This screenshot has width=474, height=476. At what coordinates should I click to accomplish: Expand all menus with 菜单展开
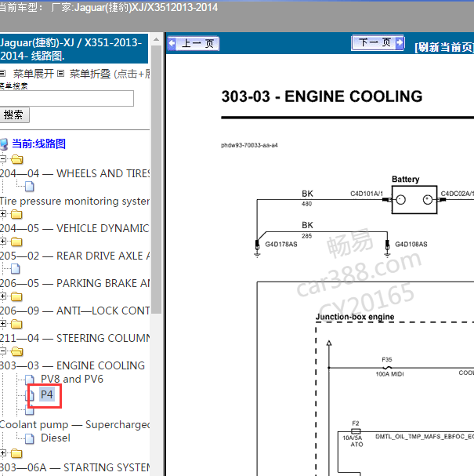pos(34,74)
